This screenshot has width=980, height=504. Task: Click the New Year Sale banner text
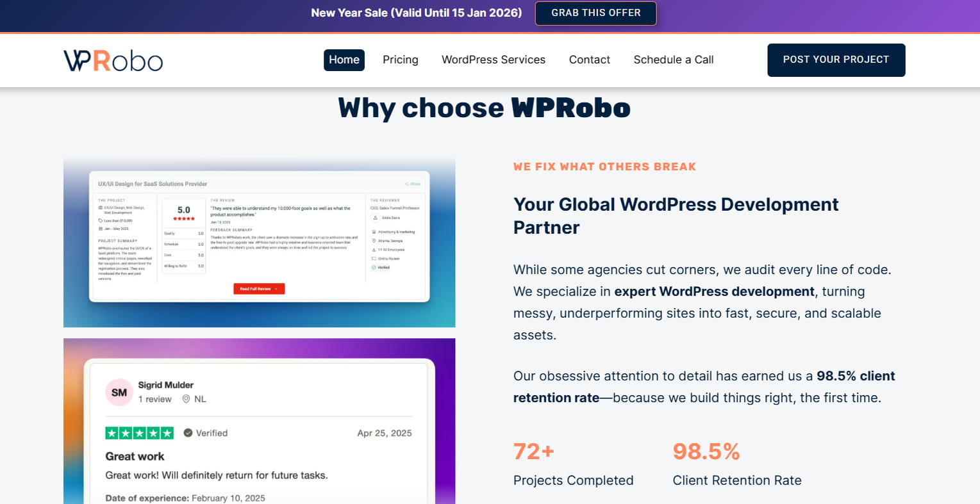(417, 13)
